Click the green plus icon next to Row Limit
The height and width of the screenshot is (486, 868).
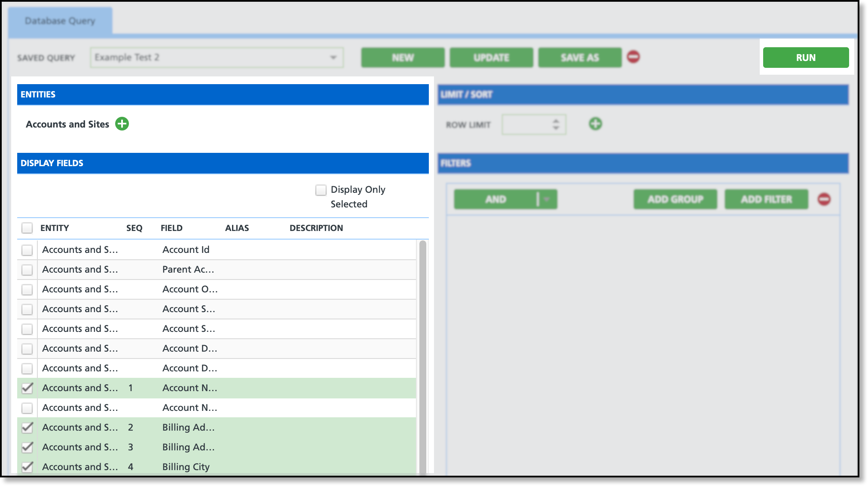595,124
